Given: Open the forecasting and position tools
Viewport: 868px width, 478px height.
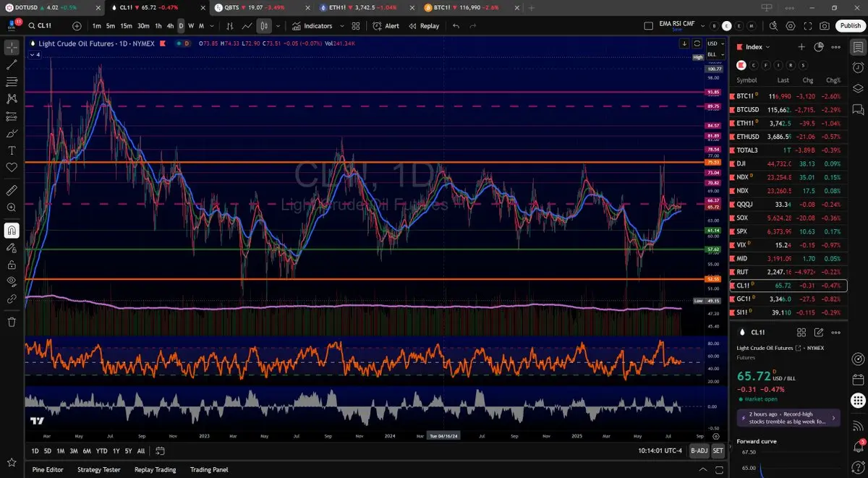Looking at the screenshot, I should coord(12,116).
